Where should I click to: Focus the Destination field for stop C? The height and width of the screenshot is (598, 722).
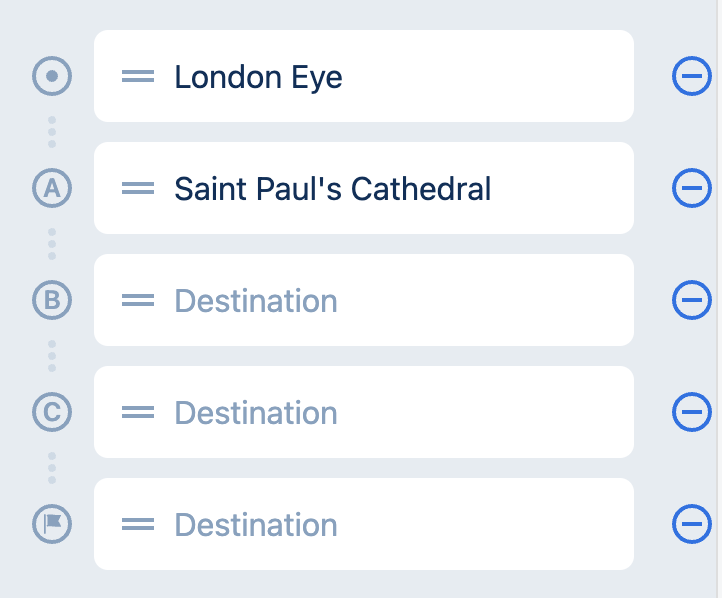coord(364,412)
